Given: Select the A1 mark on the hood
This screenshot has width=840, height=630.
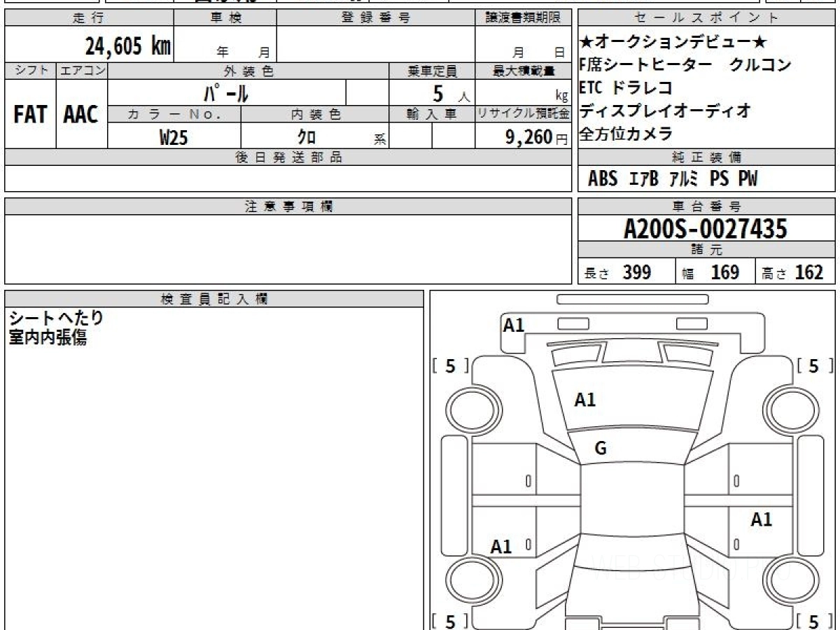Looking at the screenshot, I should pos(585,400).
